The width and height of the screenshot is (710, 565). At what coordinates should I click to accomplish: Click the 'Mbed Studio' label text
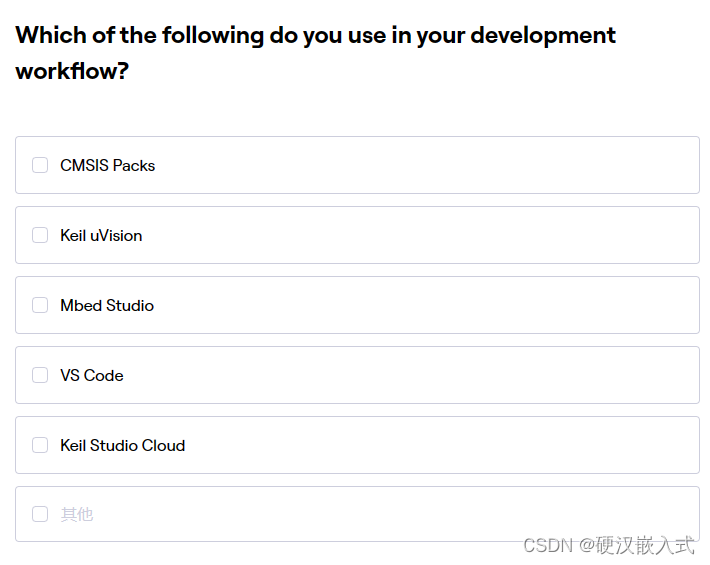point(107,305)
